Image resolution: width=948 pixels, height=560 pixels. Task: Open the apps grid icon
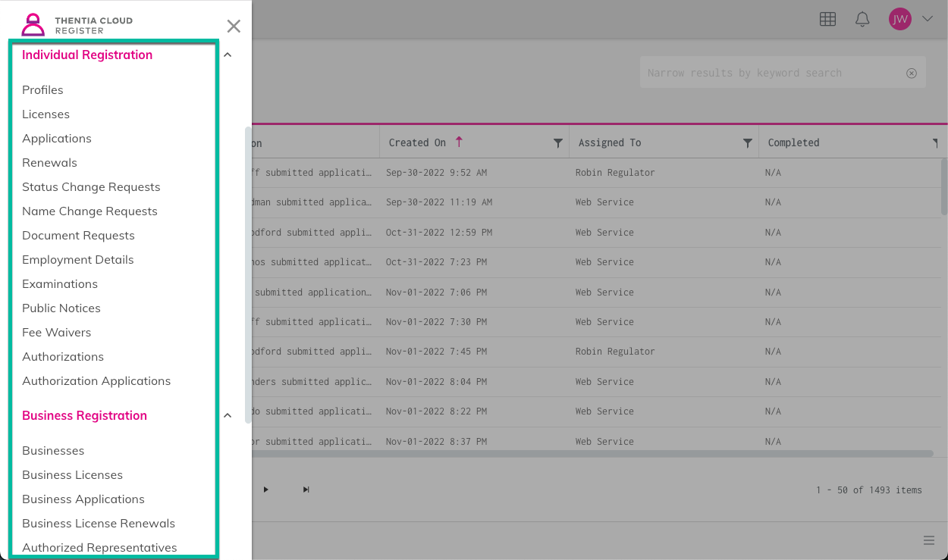point(827,20)
